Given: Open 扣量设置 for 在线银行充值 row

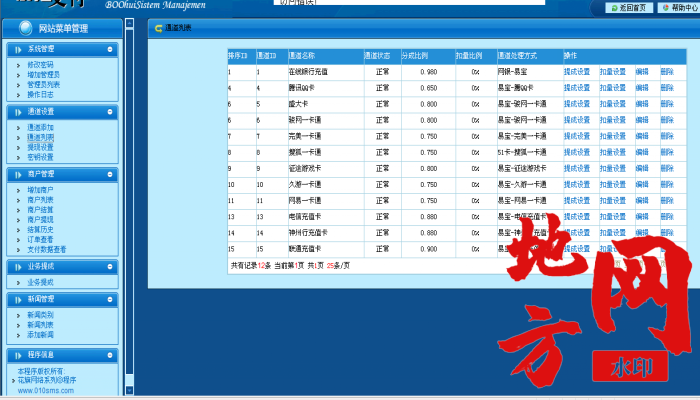Looking at the screenshot, I should click(x=612, y=72).
